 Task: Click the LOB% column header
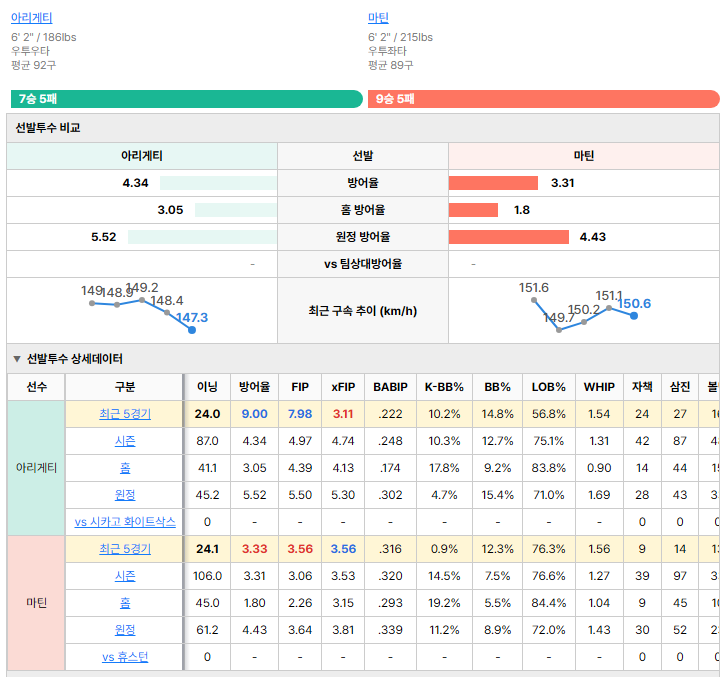[549, 387]
